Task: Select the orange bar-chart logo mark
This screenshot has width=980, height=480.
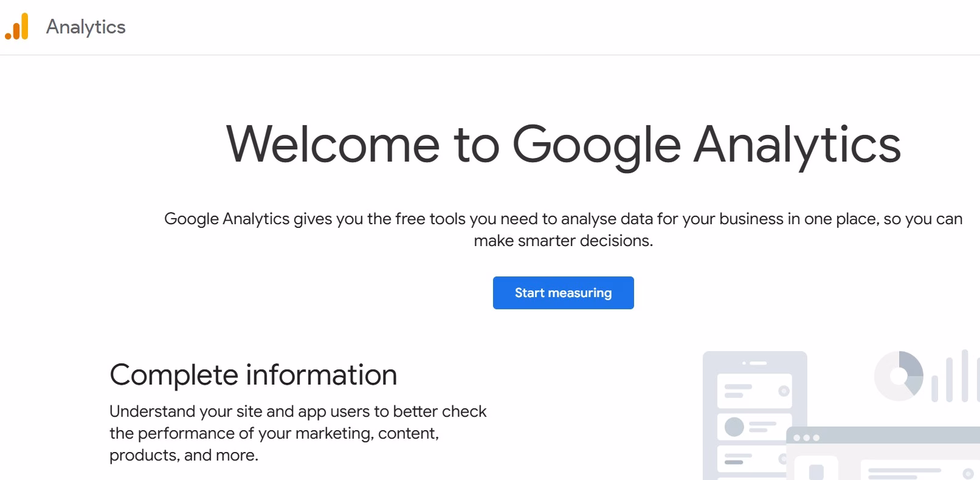Action: pos(16,27)
